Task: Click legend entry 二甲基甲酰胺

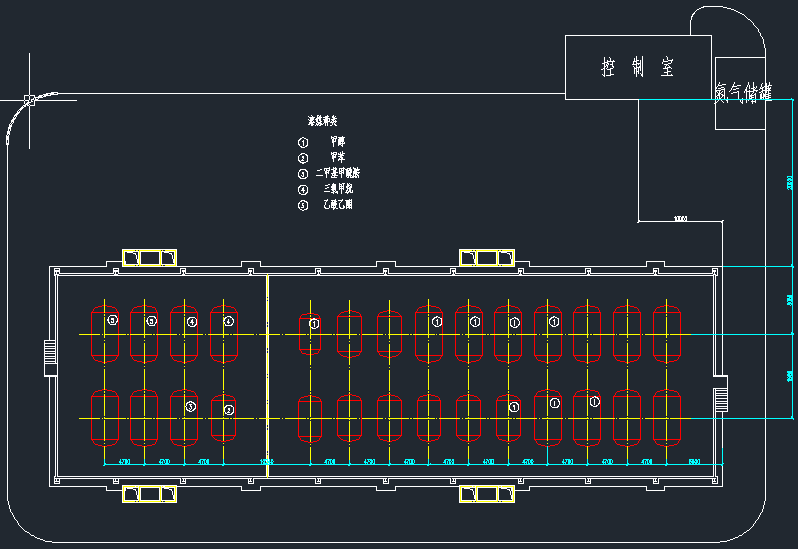Action: tap(338, 173)
